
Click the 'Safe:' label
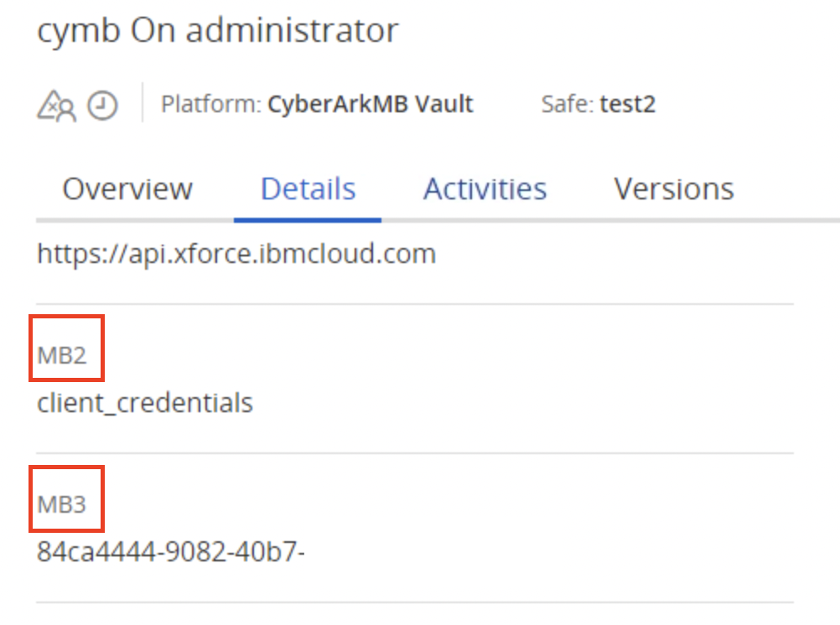[x=568, y=105]
